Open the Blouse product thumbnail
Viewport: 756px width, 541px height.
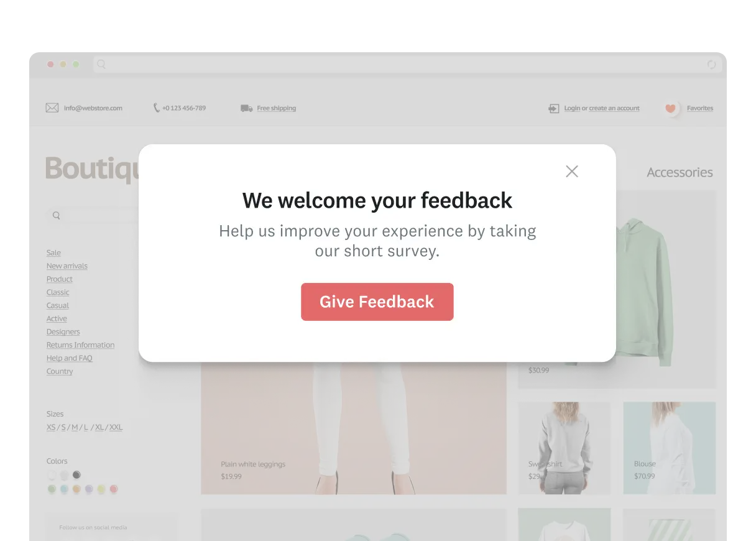tap(670, 448)
